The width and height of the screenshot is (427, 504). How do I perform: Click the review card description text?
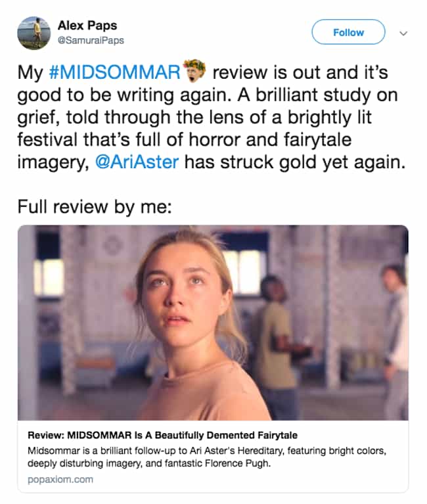(x=207, y=457)
